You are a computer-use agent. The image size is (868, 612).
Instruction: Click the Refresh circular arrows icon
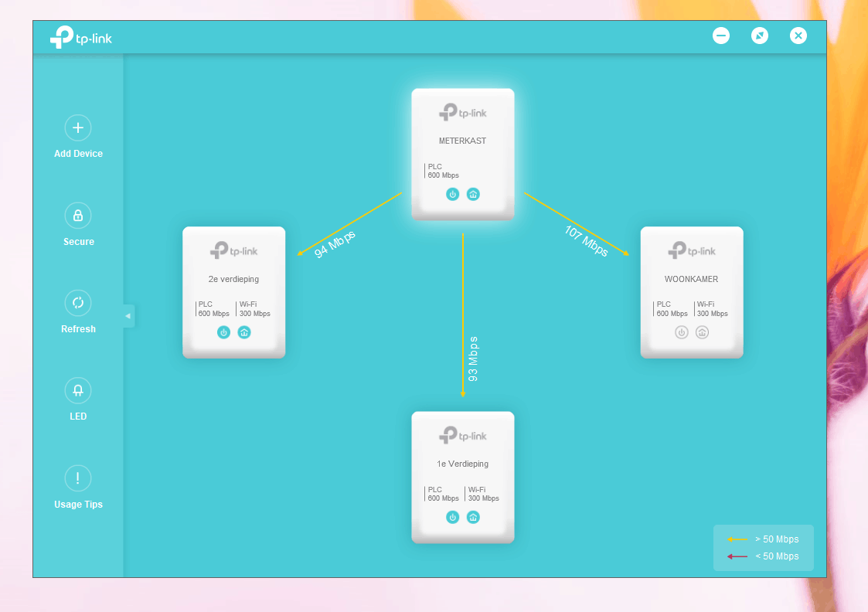click(x=78, y=303)
